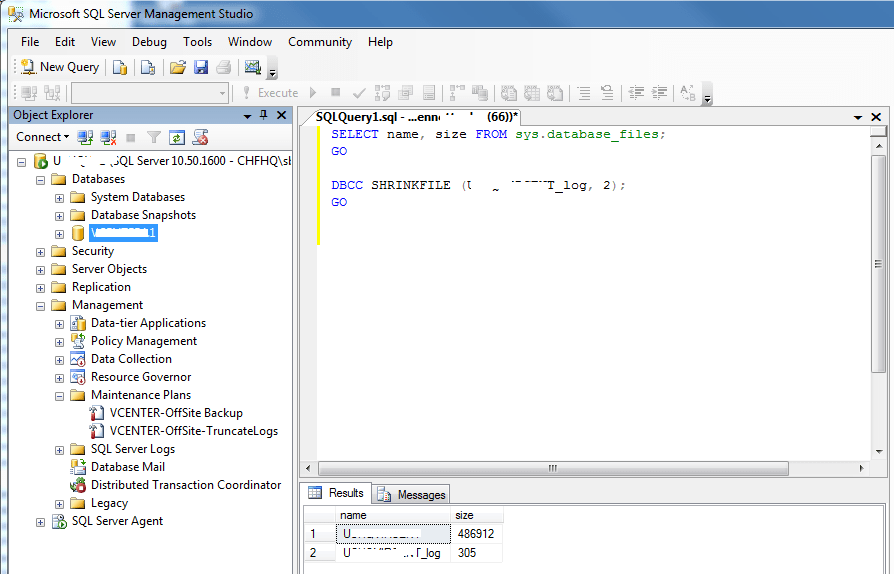This screenshot has width=894, height=574.
Task: Click the Execute button
Action: [270, 93]
